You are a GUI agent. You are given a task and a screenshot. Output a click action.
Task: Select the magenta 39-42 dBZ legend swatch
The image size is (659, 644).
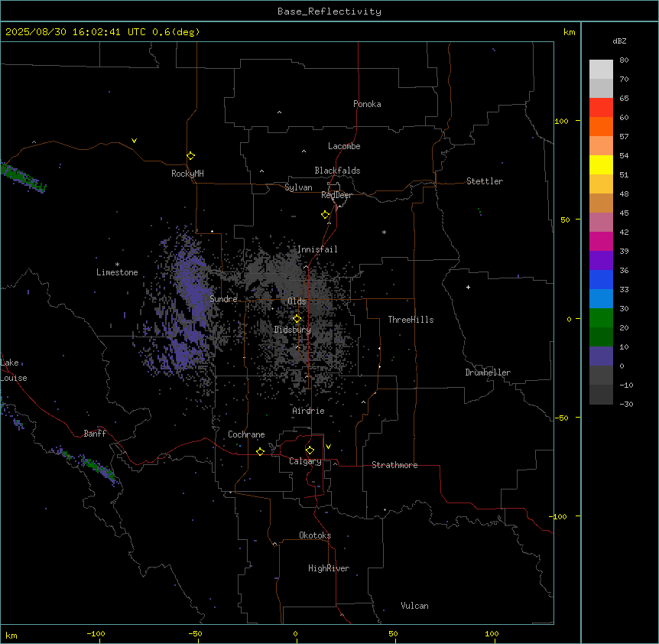(x=601, y=241)
